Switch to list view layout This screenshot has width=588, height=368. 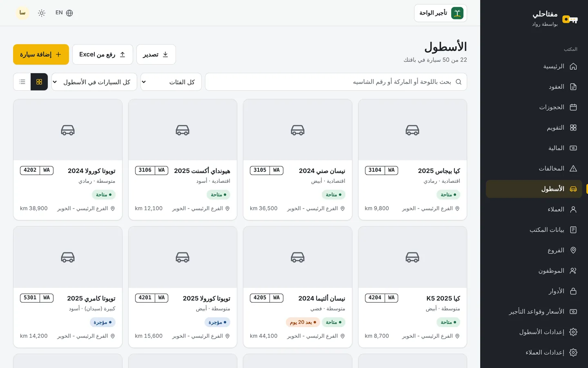[x=22, y=82]
